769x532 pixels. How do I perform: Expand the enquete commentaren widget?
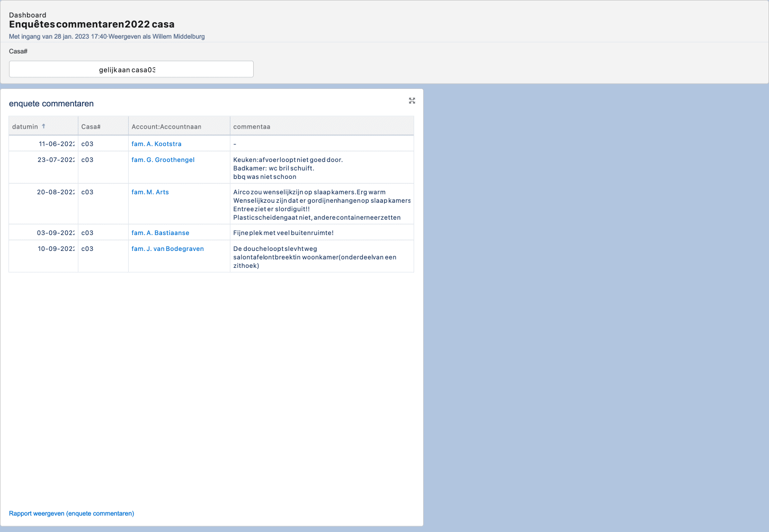pos(412,101)
